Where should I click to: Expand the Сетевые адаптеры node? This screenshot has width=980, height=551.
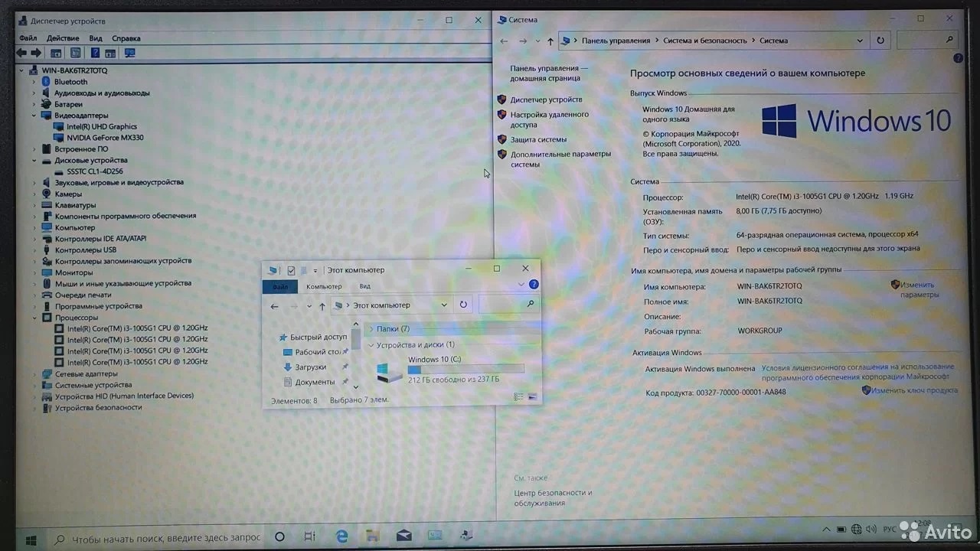[x=34, y=374]
